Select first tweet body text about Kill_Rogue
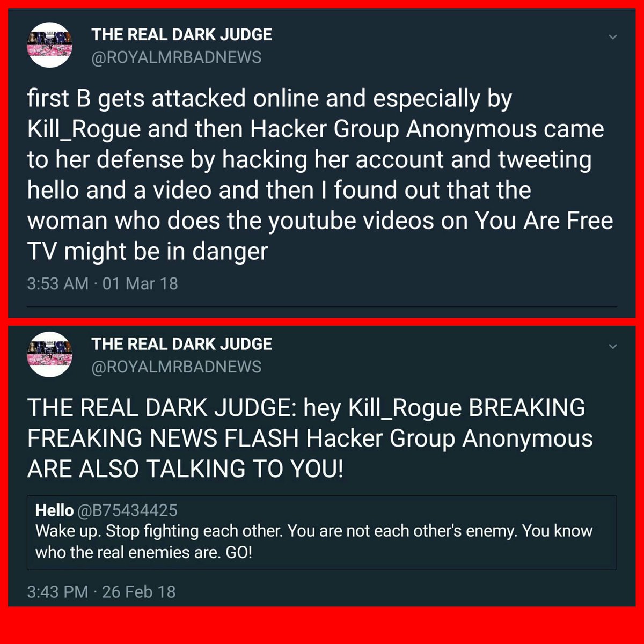 point(320,175)
